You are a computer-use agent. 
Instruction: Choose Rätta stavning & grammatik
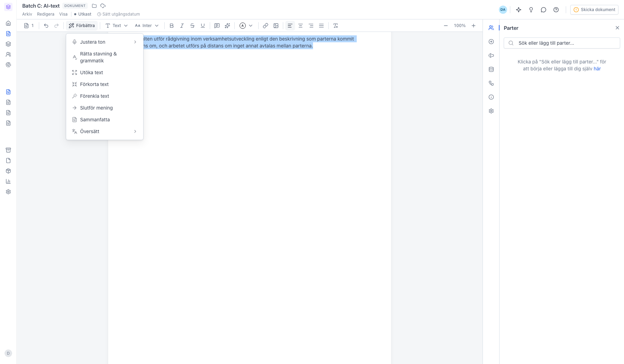[x=104, y=57]
